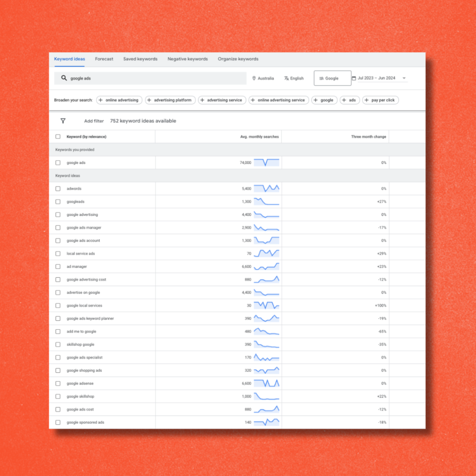Screen dimensions: 476x476
Task: Click the google ads specialist keyword text
Action: point(85,357)
